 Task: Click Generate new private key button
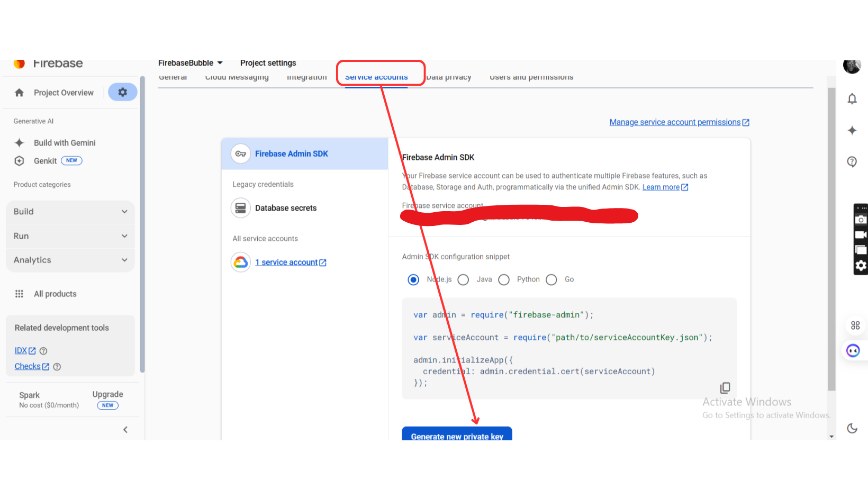point(457,434)
